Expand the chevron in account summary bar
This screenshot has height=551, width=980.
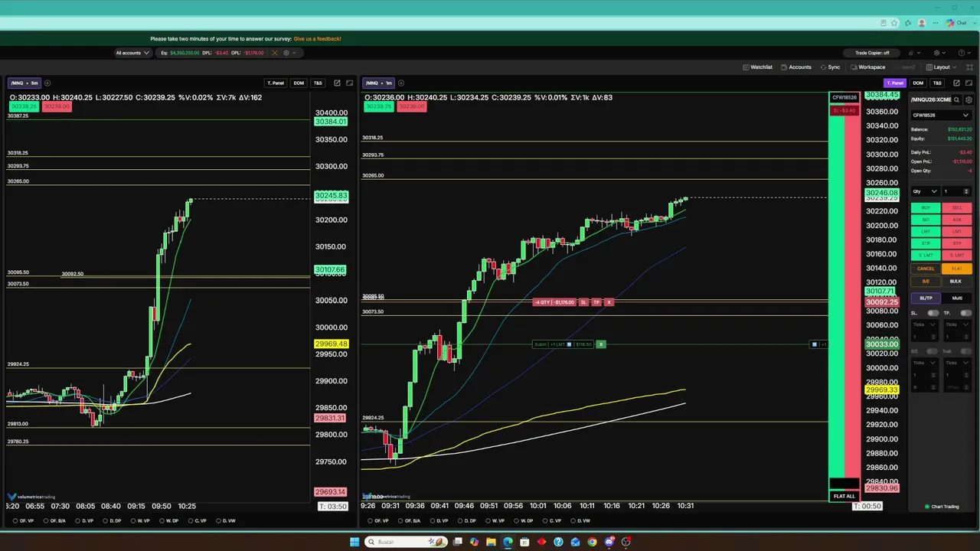[294, 53]
